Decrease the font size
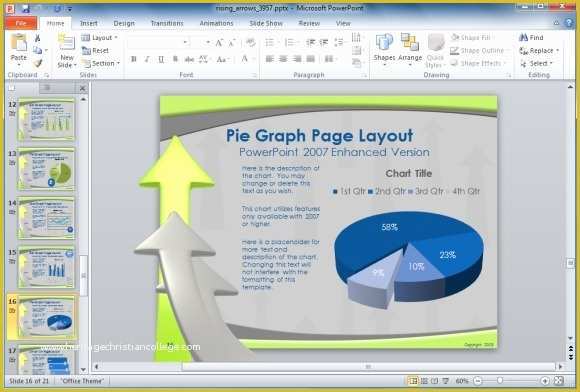 (232, 43)
